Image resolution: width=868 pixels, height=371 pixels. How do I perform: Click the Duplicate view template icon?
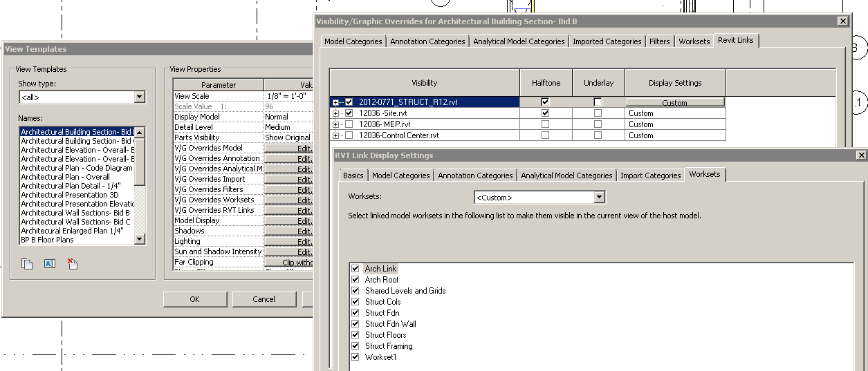point(27,263)
